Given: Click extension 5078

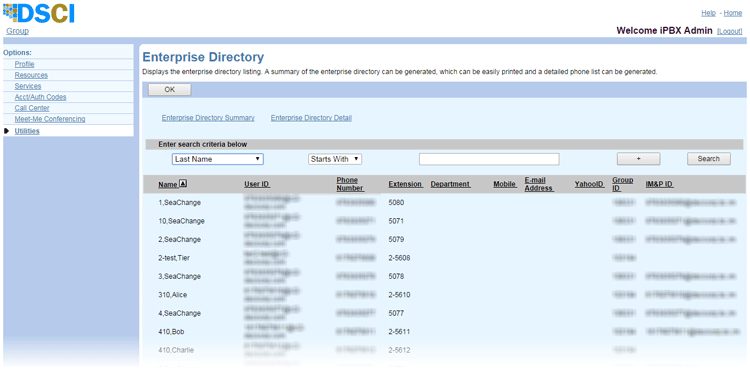Looking at the screenshot, I should [x=397, y=276].
